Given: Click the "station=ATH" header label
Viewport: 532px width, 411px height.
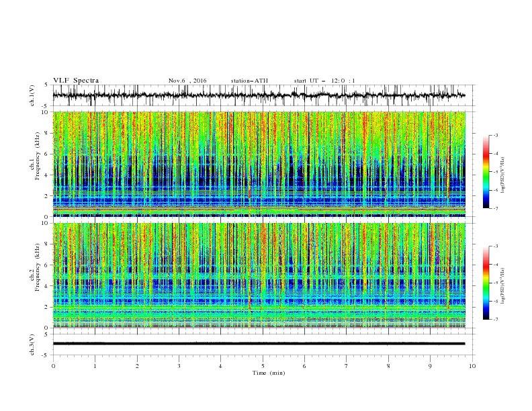Looking at the screenshot, I should point(249,81).
